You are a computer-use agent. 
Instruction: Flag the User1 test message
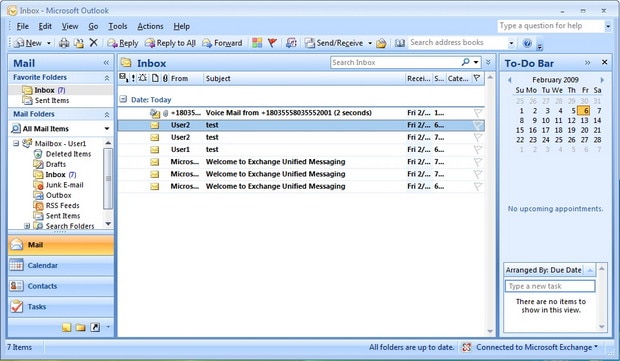pos(478,150)
